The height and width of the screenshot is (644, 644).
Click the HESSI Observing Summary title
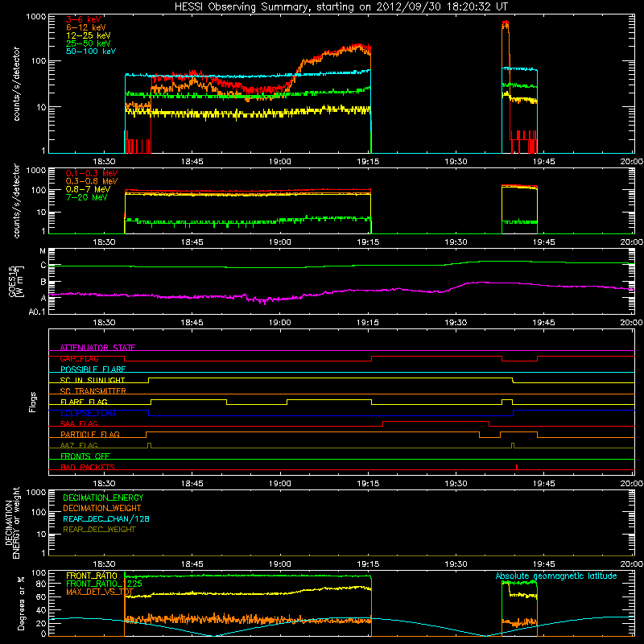pos(341,7)
